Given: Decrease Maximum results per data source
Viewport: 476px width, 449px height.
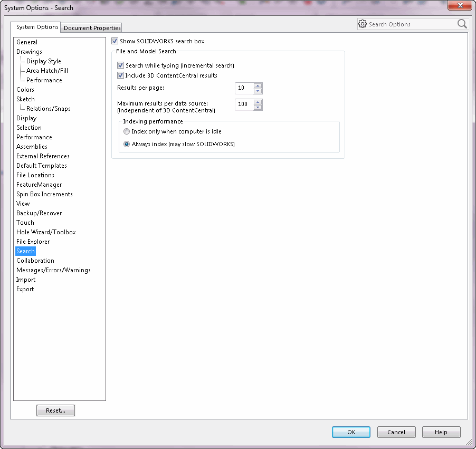Looking at the screenshot, I should point(258,107).
